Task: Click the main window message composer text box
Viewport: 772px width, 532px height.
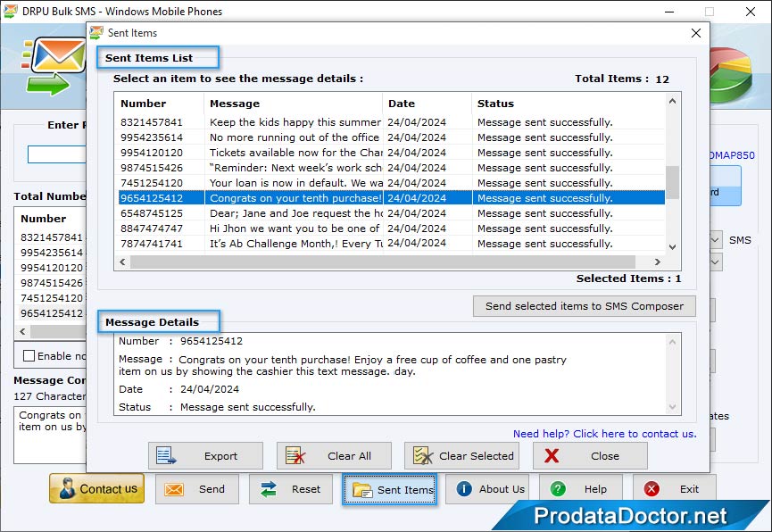Action: coord(50,435)
